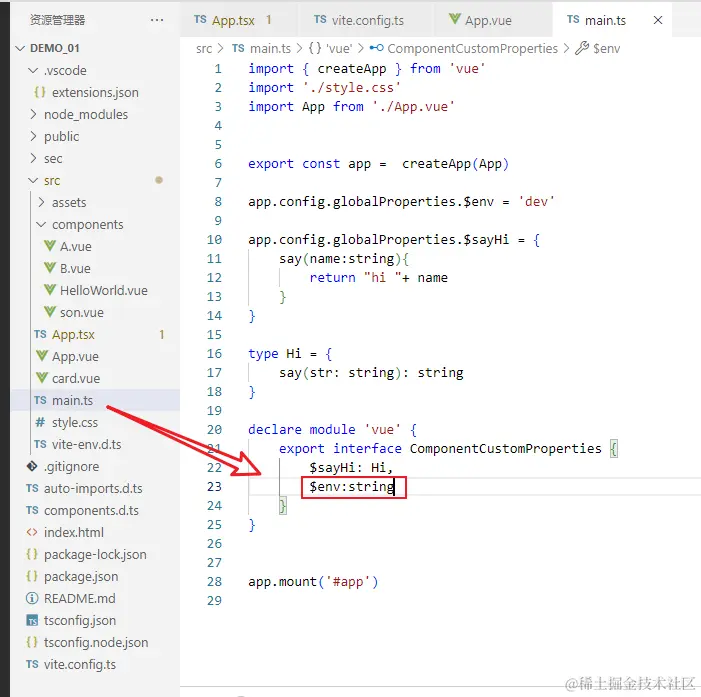Click './App.vue' import path on line 3
This screenshot has height=697, width=701.
tap(413, 107)
